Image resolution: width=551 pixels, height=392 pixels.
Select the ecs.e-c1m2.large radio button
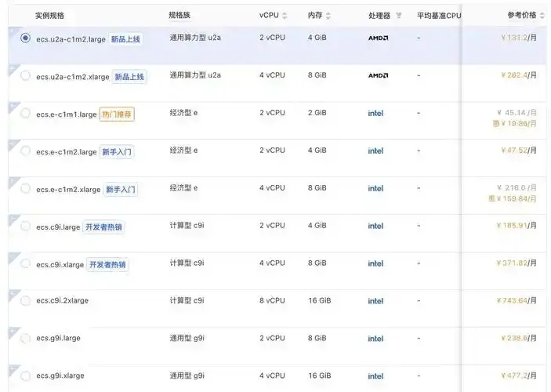(x=25, y=151)
